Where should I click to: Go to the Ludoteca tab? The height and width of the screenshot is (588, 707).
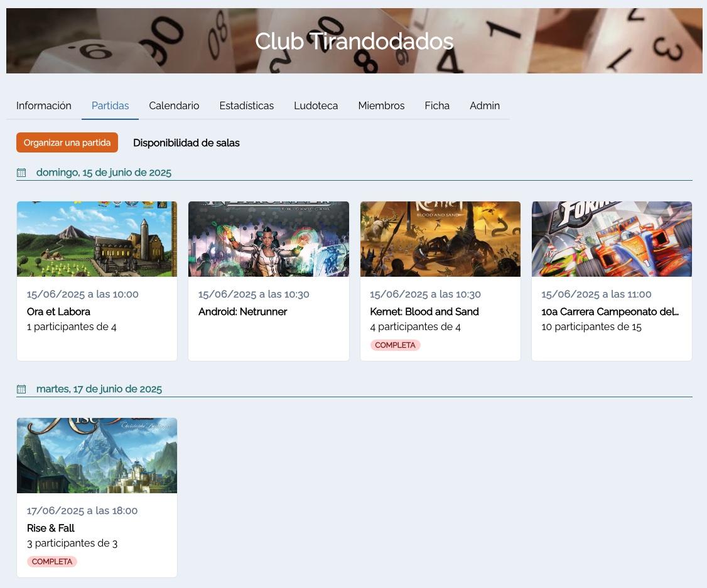point(316,106)
